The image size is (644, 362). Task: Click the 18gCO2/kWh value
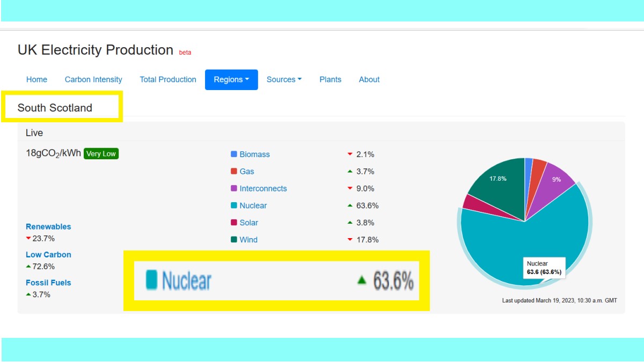[x=53, y=153]
